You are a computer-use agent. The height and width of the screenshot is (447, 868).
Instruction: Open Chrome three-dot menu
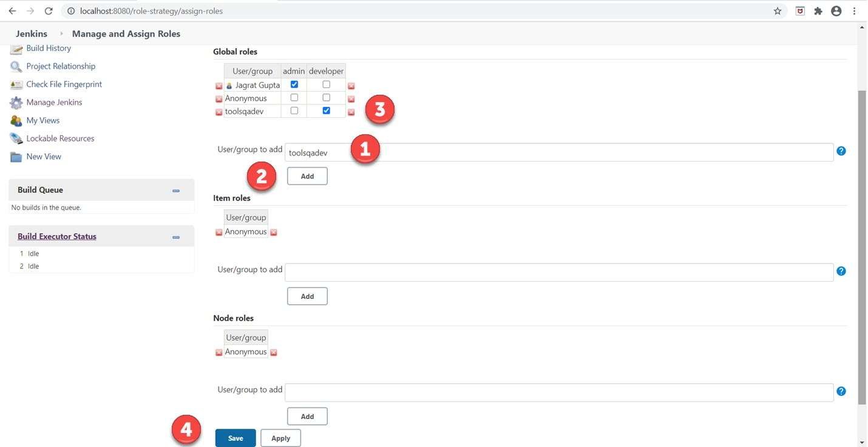[x=855, y=11]
